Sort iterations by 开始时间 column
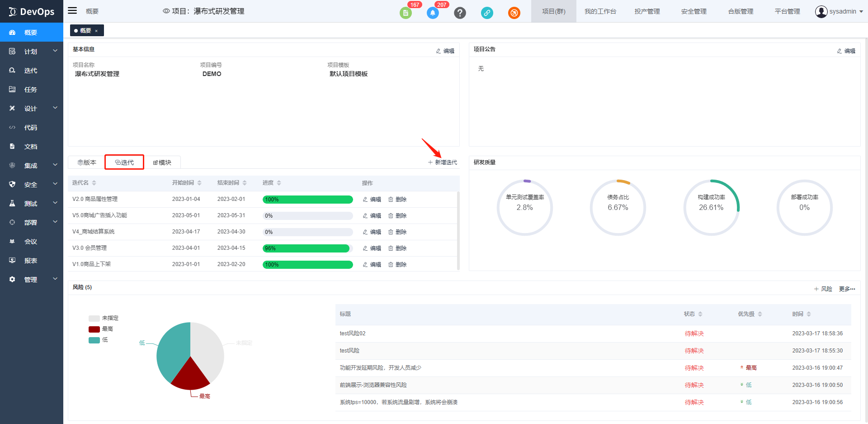This screenshot has height=424, width=868. point(186,183)
